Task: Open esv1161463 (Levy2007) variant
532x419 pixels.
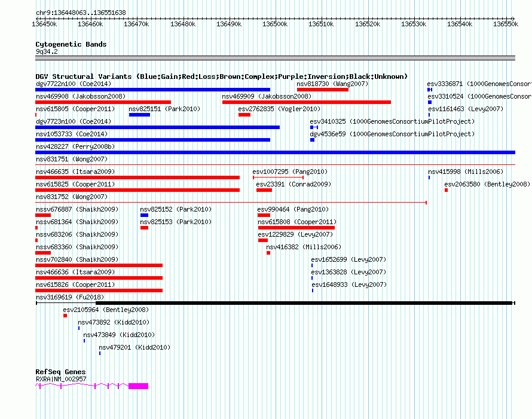Action: (x=466, y=109)
